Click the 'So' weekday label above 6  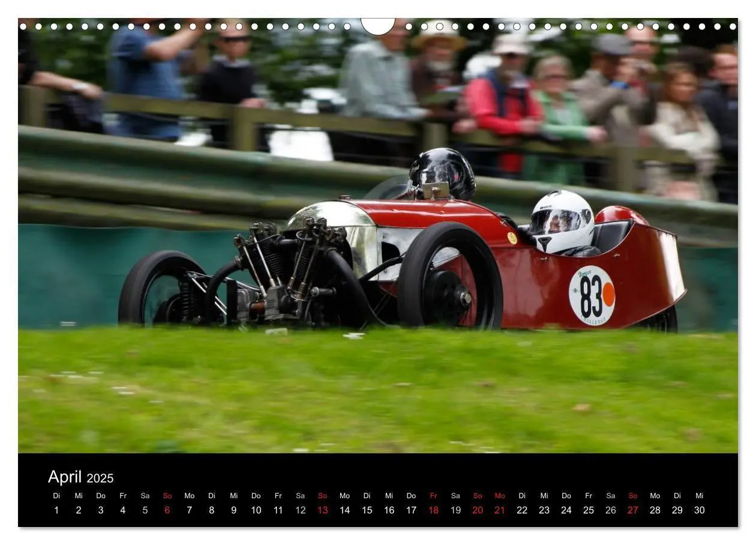click(x=167, y=496)
